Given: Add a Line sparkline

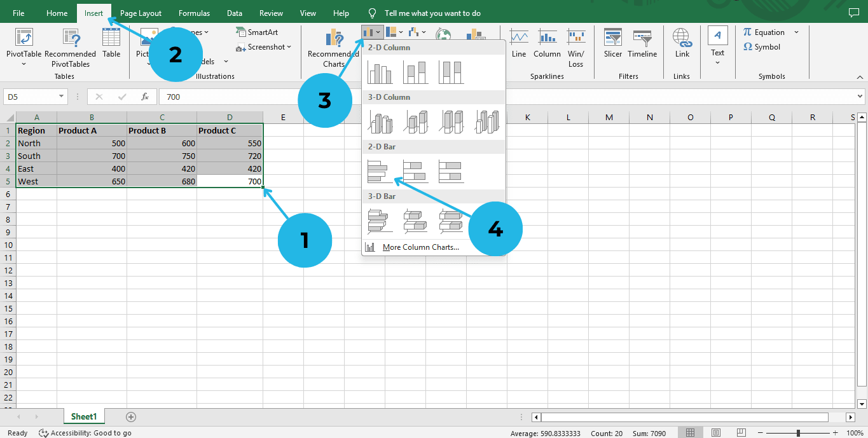Looking at the screenshot, I should click(x=519, y=43).
